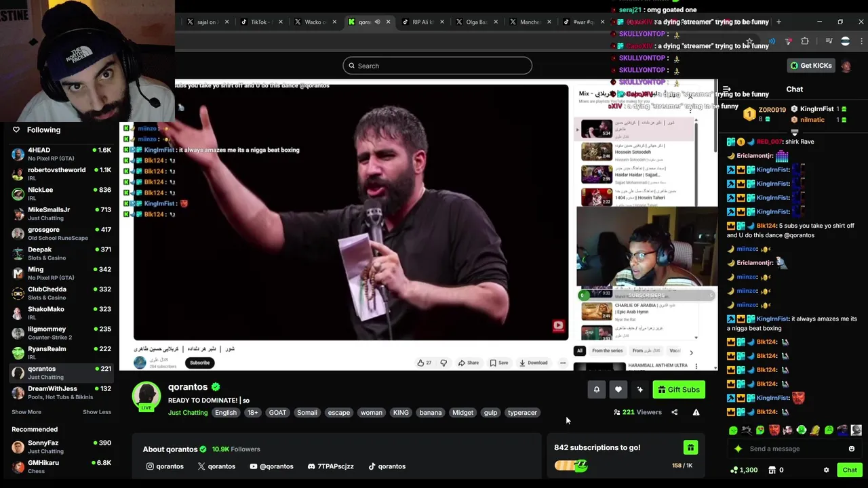Screen dimensions: 868x488
Task: Click the profile avatar next to Get KICKs
Action: click(x=846, y=66)
